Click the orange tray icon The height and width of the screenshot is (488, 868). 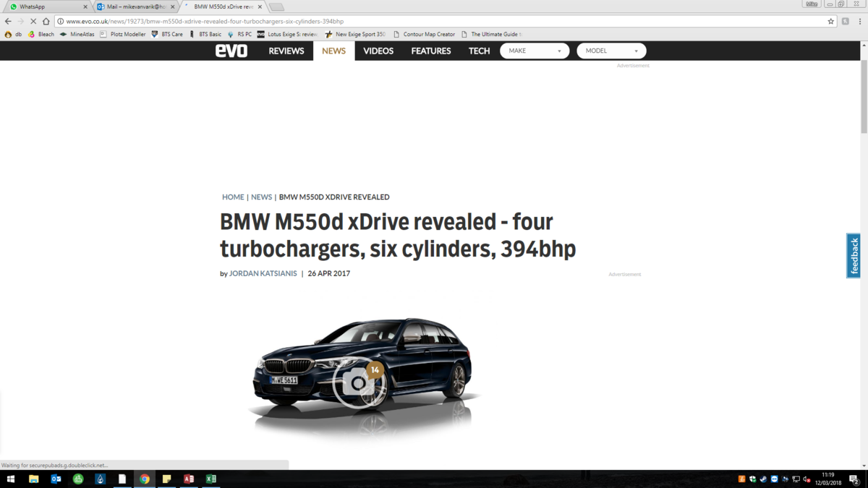point(741,479)
